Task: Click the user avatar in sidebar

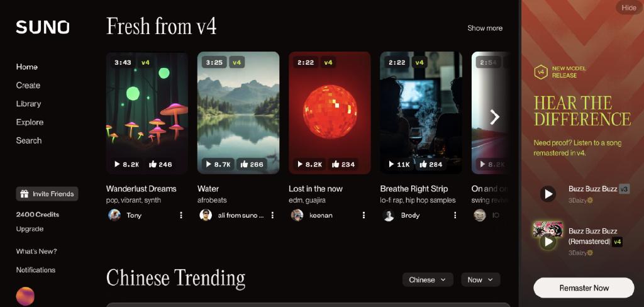Action: 25,296
